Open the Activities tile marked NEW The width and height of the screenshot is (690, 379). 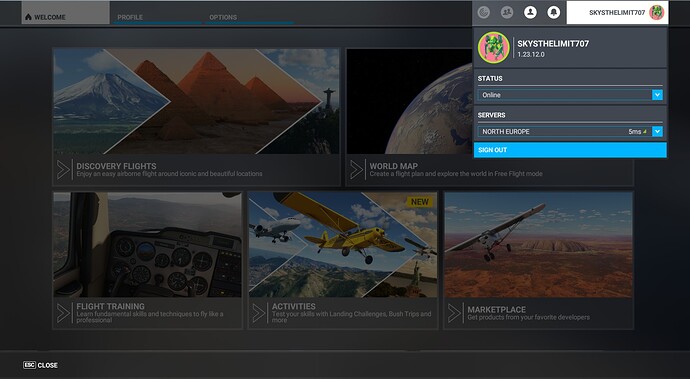click(x=343, y=260)
